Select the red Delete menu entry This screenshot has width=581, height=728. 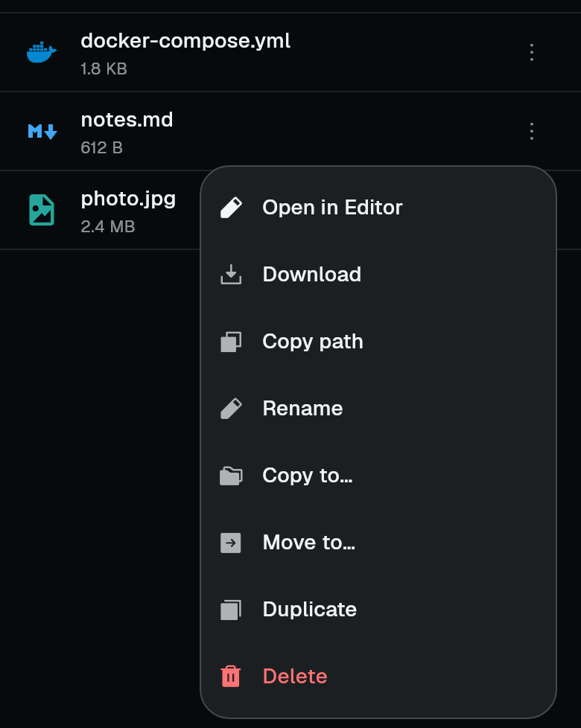pyautogui.click(x=378, y=677)
